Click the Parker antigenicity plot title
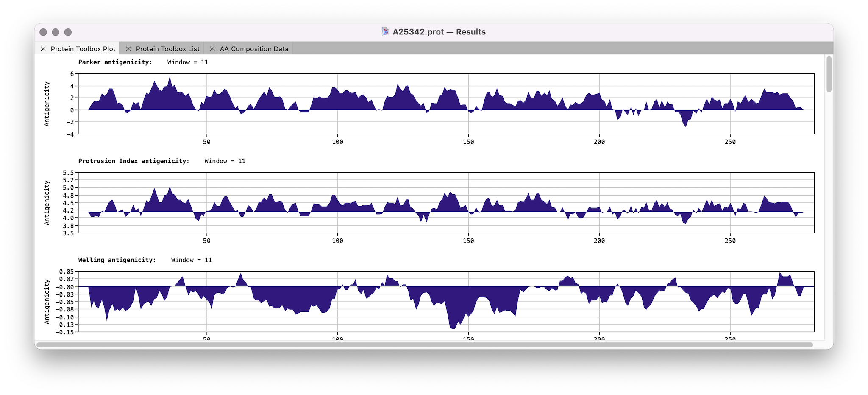 point(115,62)
